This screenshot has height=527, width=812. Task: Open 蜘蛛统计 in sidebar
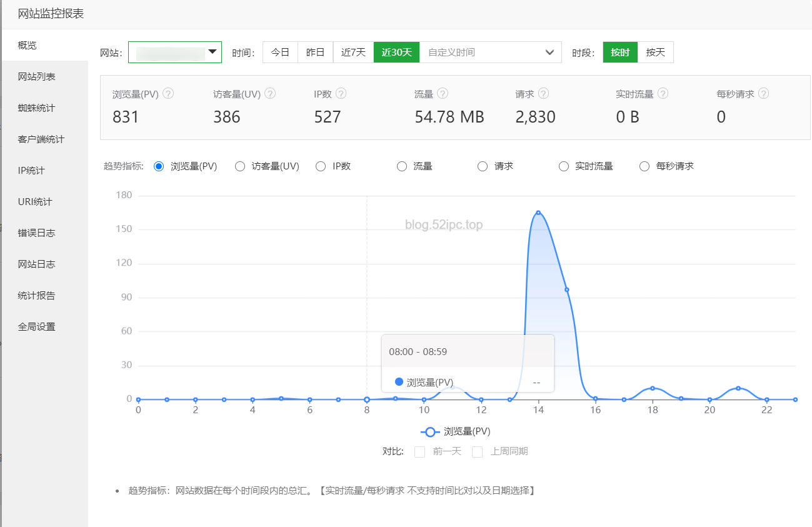click(x=44, y=108)
